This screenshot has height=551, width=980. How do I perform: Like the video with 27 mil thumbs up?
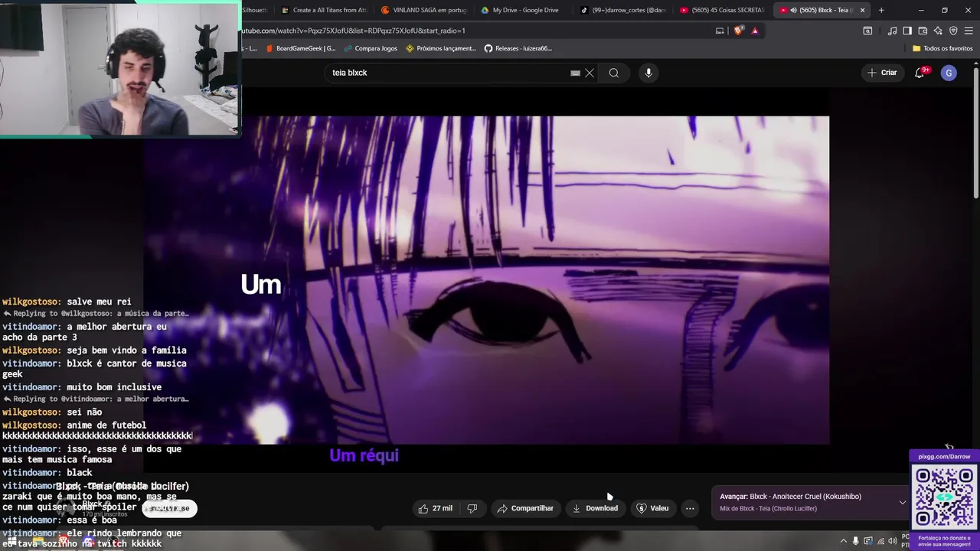(x=435, y=508)
